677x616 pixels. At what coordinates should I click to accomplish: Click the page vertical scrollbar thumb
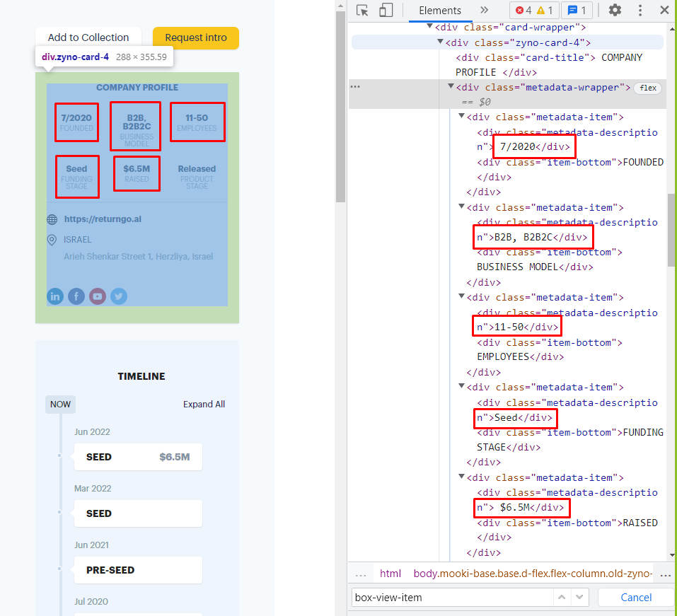[341, 107]
